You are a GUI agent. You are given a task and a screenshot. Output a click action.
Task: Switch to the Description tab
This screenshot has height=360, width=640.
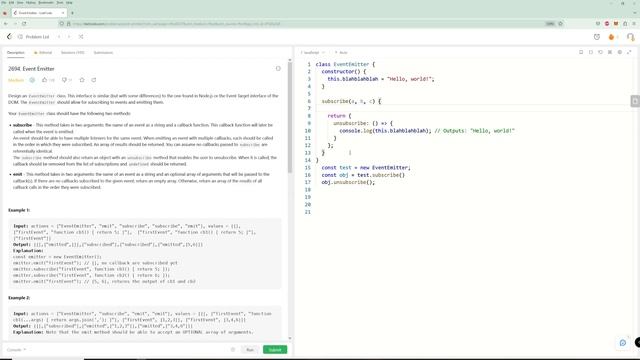tap(16, 53)
